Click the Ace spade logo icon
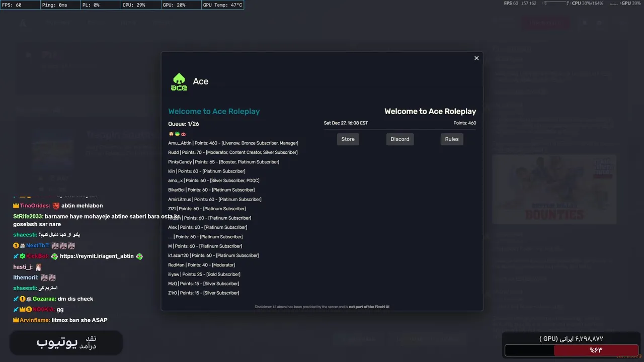Viewport: 644px width, 362px height. click(x=179, y=81)
